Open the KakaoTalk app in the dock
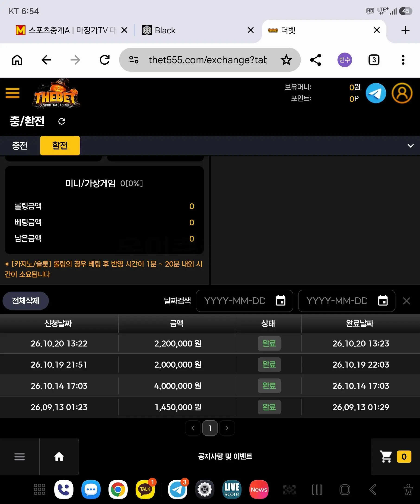The image size is (420, 504). click(145, 489)
